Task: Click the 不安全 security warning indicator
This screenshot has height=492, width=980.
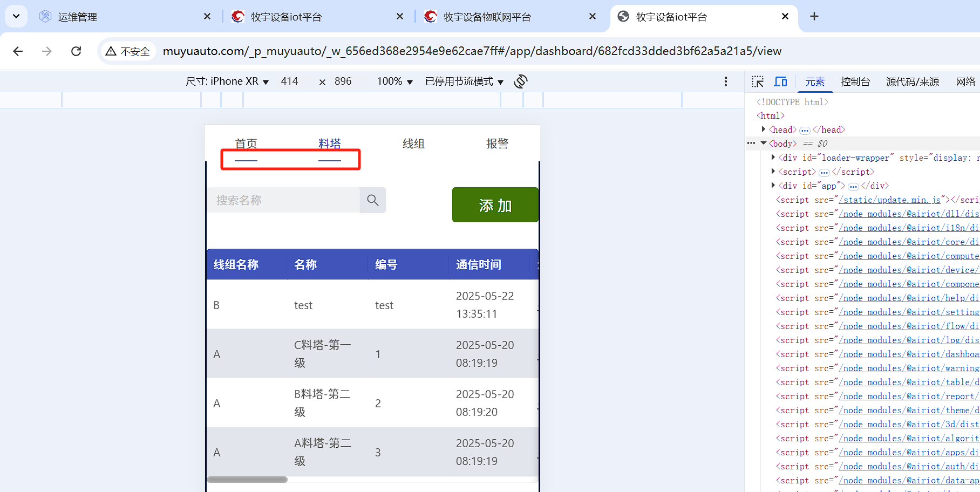Action: coord(128,51)
